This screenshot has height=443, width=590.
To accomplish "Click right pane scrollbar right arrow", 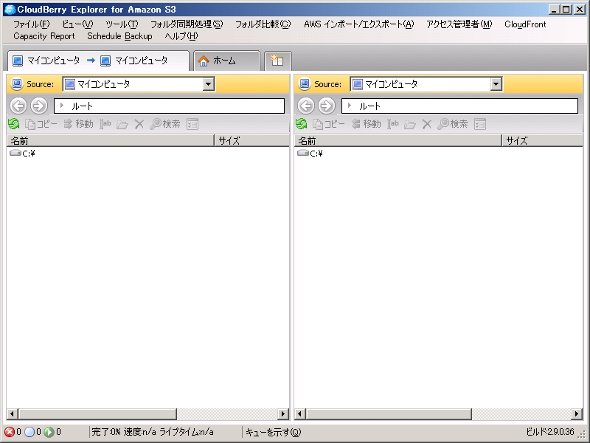I will [576, 414].
